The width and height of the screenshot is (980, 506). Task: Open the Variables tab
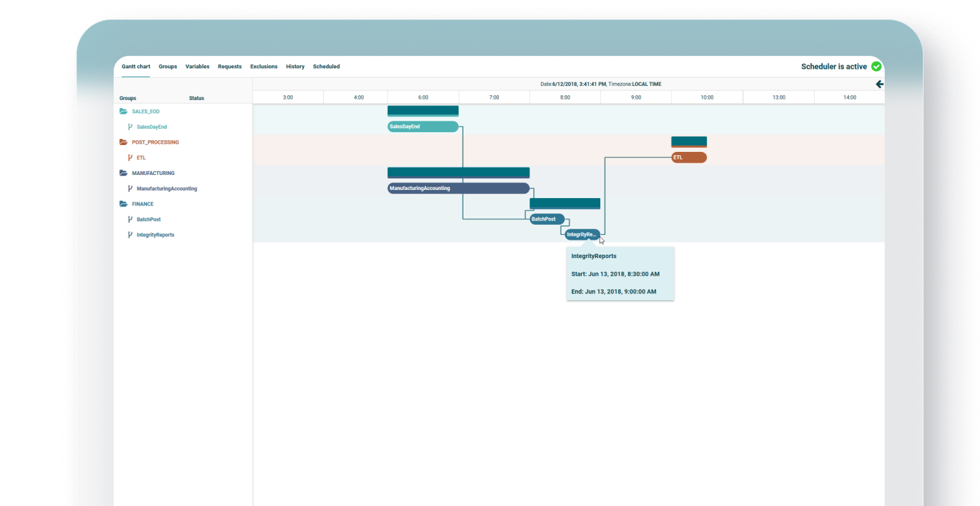click(x=197, y=66)
